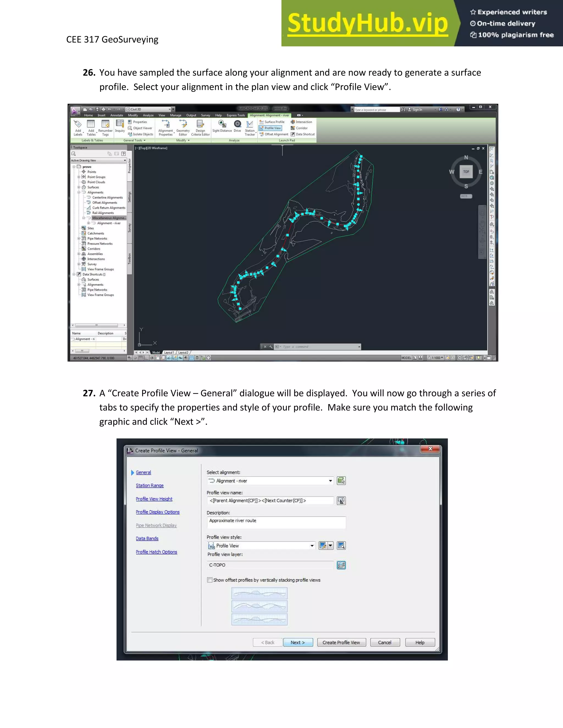Click the layer select icon beside C-TOPO

pyautogui.click(x=341, y=565)
